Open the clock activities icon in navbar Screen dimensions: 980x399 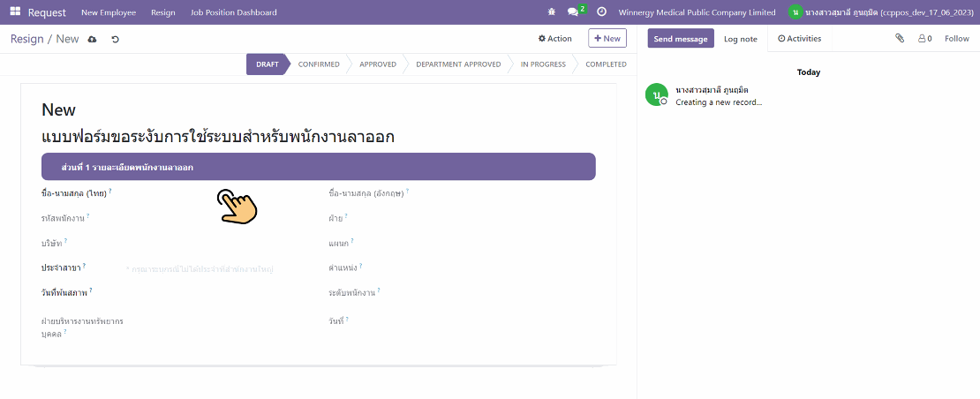pos(601,12)
